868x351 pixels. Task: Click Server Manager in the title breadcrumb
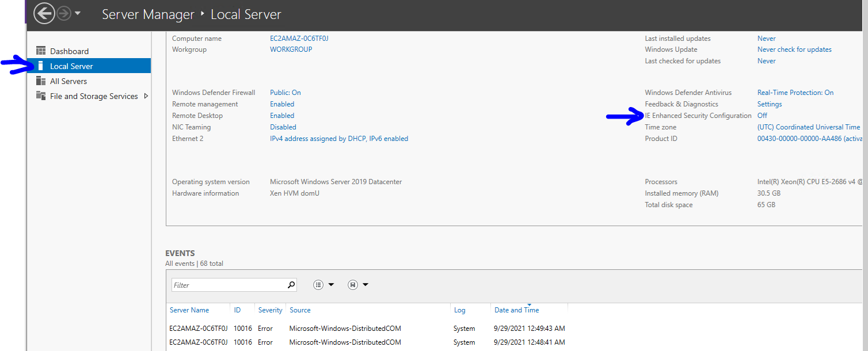coord(148,14)
